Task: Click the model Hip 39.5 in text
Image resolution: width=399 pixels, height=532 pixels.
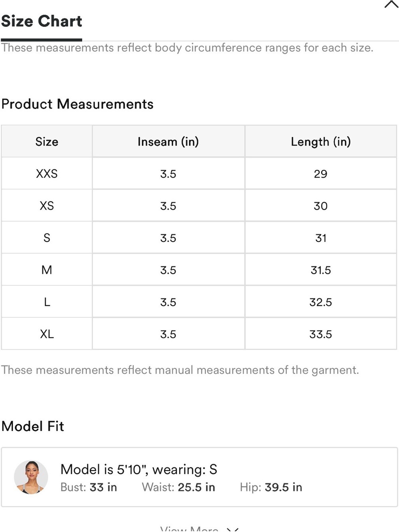Action: [x=271, y=487]
